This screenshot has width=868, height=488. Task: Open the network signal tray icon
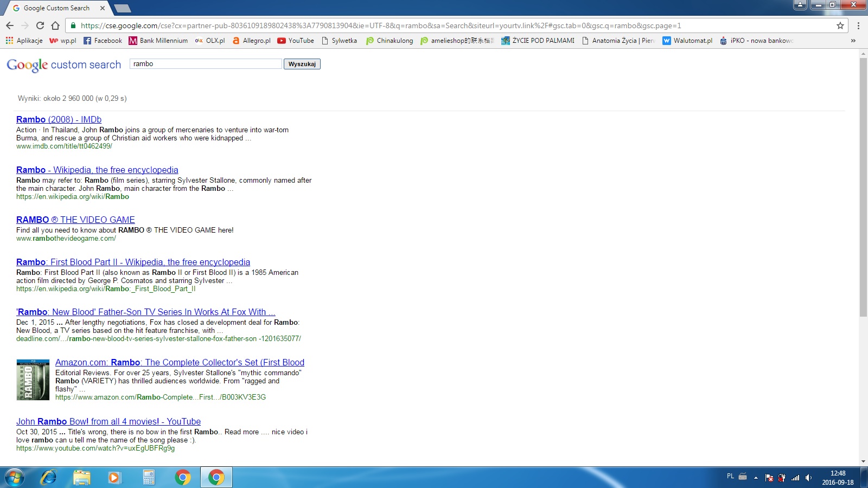(795, 478)
